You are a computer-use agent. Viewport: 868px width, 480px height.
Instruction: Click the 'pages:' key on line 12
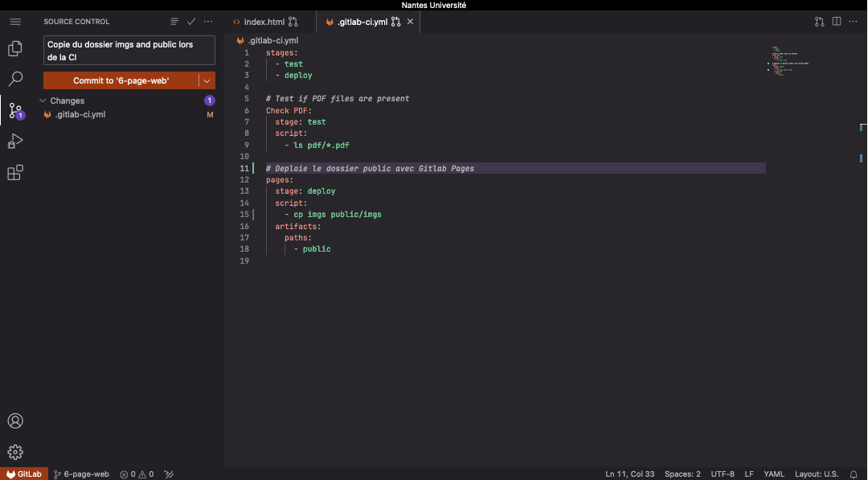(x=280, y=180)
